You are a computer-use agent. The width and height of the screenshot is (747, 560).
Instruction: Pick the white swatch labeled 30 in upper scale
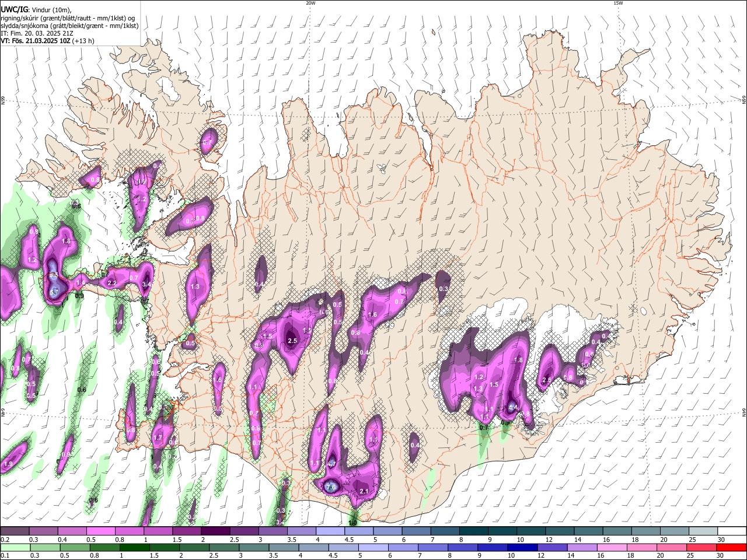tap(732, 531)
